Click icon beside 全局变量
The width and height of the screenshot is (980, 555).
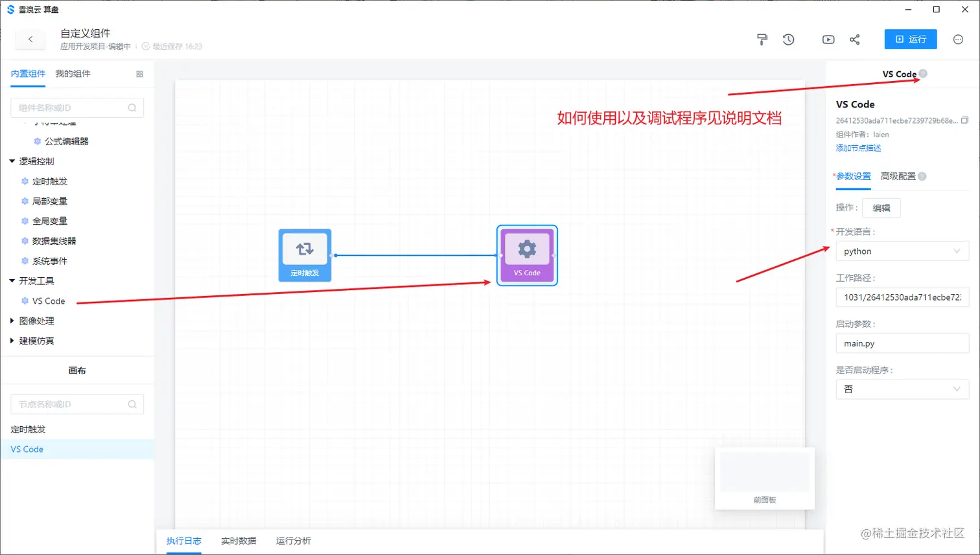25,221
